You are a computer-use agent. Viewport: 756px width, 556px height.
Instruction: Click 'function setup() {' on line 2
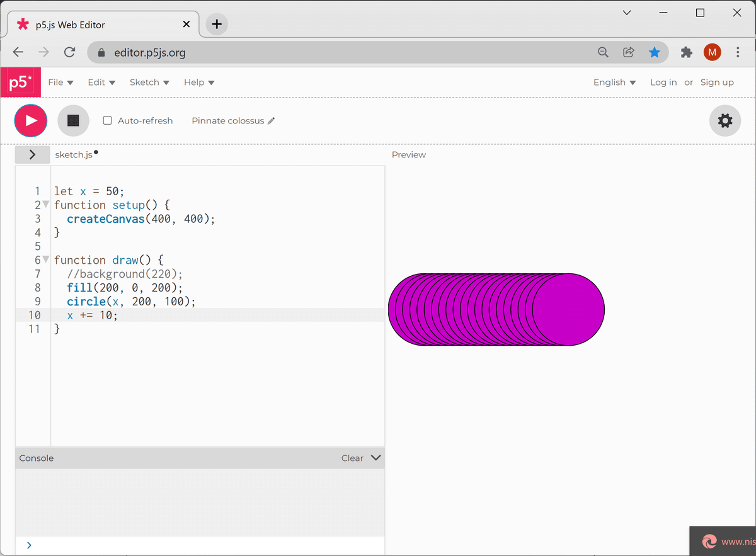click(112, 205)
